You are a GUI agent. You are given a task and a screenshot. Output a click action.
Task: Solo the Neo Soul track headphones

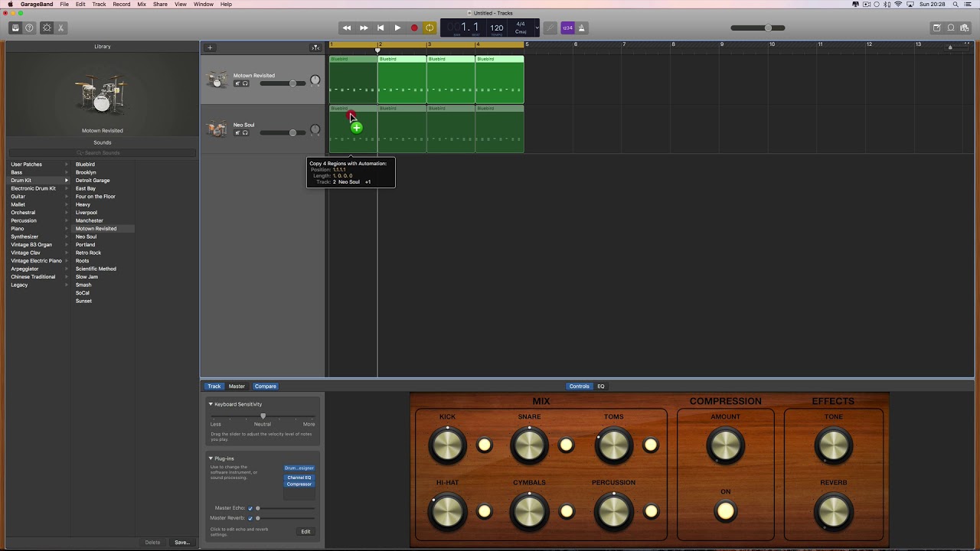point(245,132)
